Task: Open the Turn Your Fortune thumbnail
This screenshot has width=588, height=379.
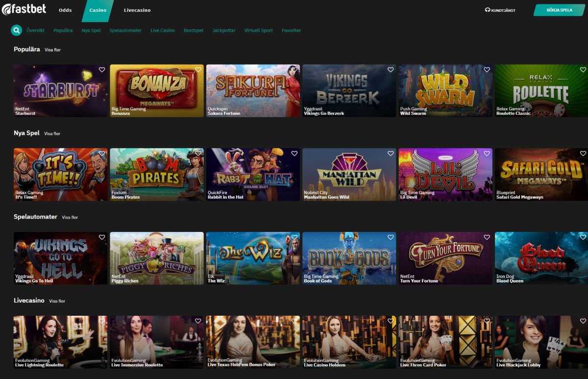Action: click(445, 258)
